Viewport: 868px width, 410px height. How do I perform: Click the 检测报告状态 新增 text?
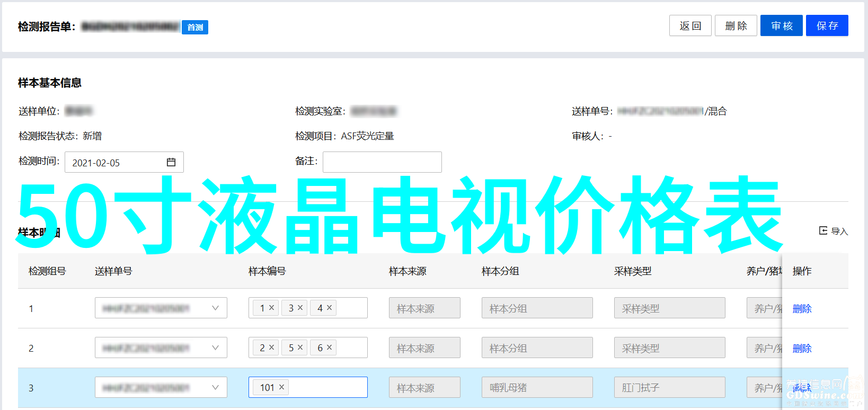pyautogui.click(x=60, y=136)
